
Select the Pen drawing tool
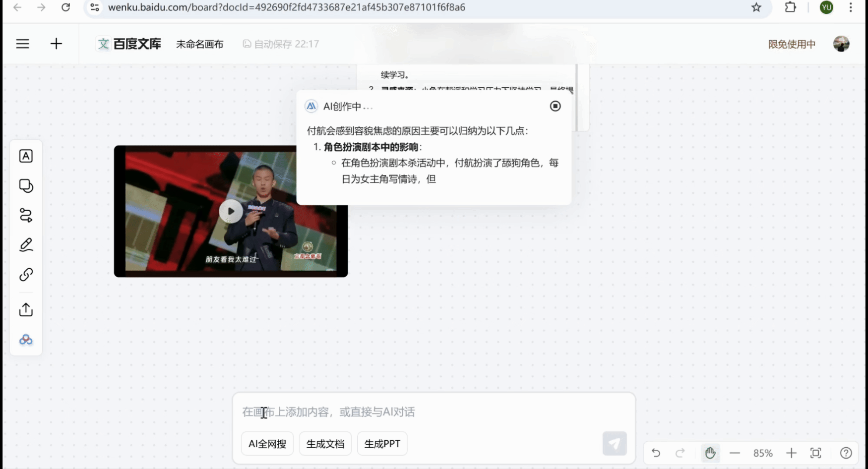coord(25,245)
